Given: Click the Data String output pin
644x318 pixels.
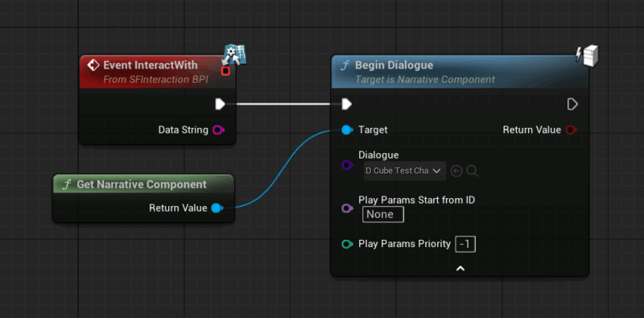Looking at the screenshot, I should coord(218,130).
